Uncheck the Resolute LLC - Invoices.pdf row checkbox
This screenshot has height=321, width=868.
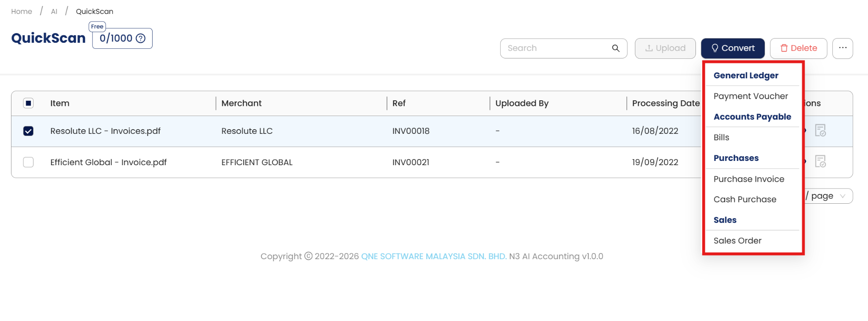tap(28, 131)
